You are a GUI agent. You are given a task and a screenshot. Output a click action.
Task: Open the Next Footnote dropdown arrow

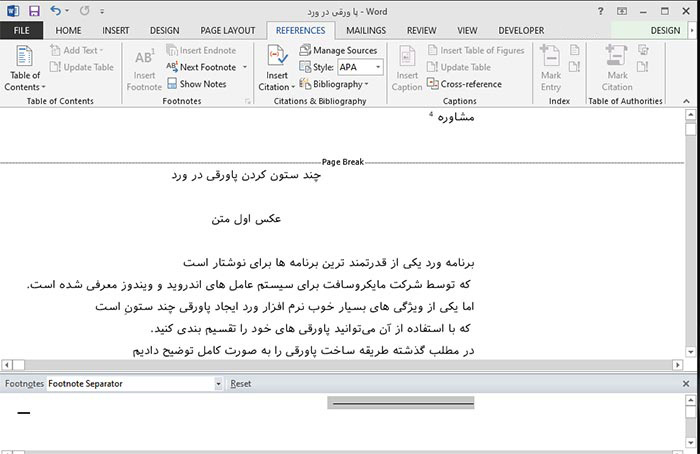point(242,67)
